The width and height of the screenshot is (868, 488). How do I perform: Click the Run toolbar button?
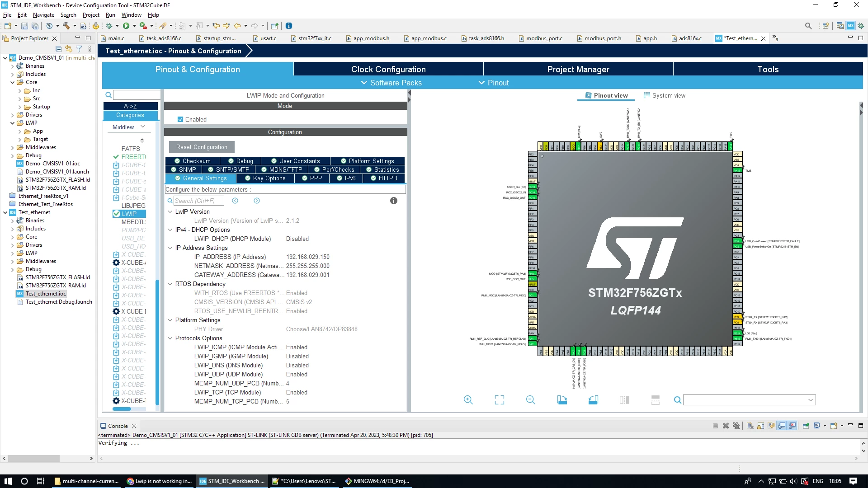pyautogui.click(x=126, y=26)
